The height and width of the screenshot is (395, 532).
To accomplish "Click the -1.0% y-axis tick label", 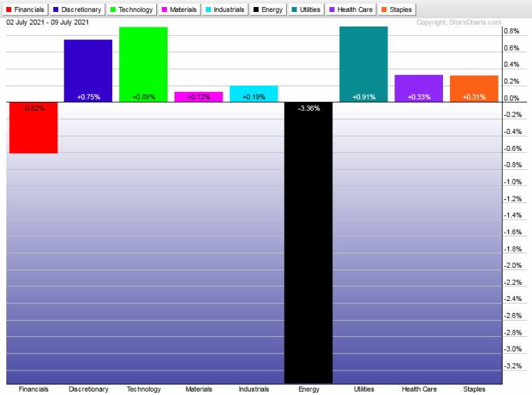I will [512, 182].
